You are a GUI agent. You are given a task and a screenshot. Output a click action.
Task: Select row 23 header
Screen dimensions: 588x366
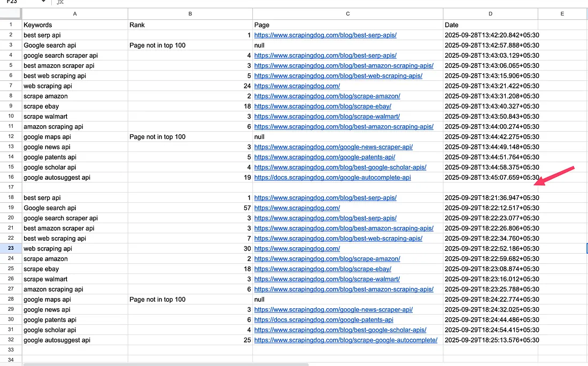click(x=11, y=249)
